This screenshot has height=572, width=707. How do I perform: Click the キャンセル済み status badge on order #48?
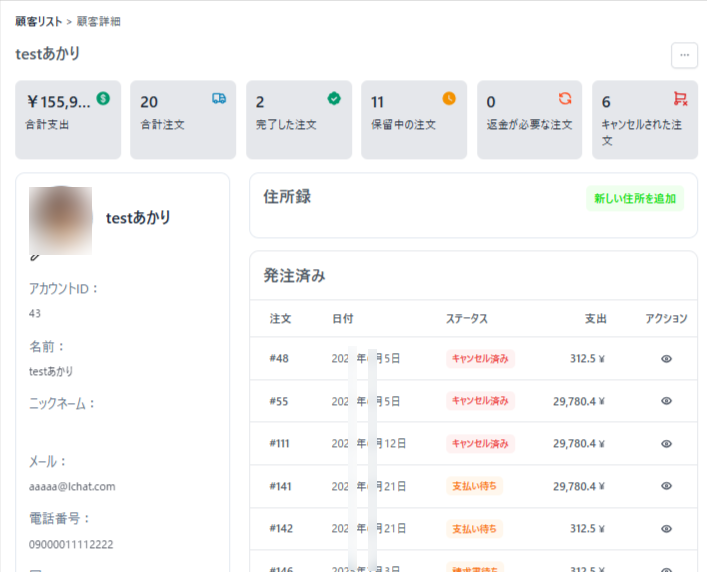481,359
